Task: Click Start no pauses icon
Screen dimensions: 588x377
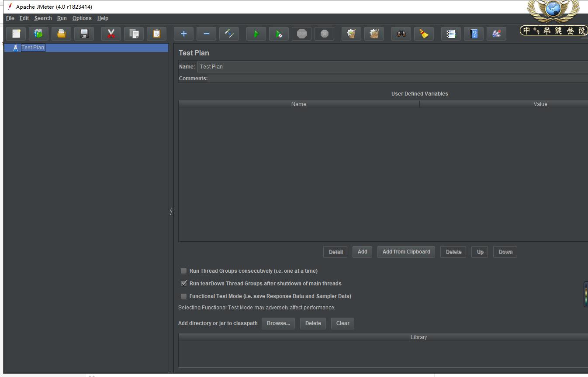Action: [x=279, y=34]
